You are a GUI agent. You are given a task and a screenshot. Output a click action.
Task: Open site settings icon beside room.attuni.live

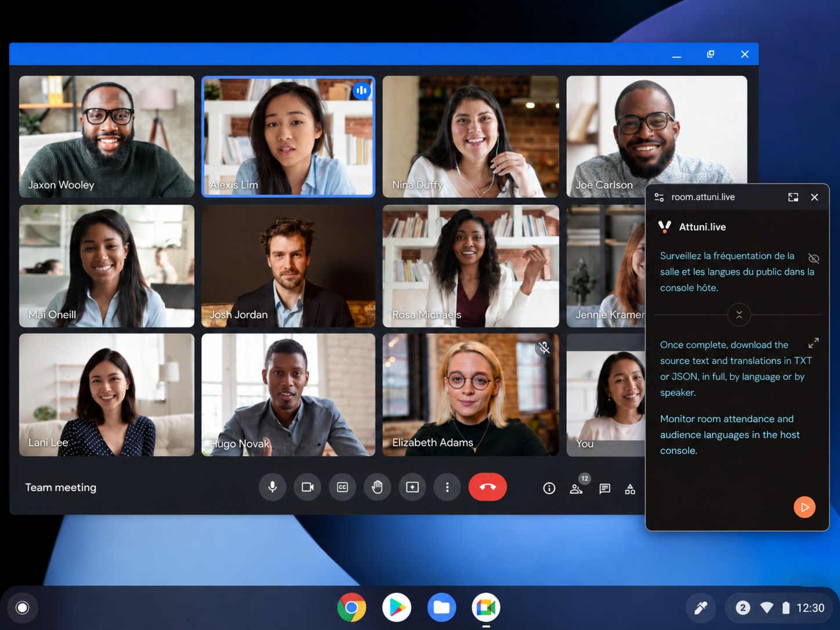tap(659, 197)
